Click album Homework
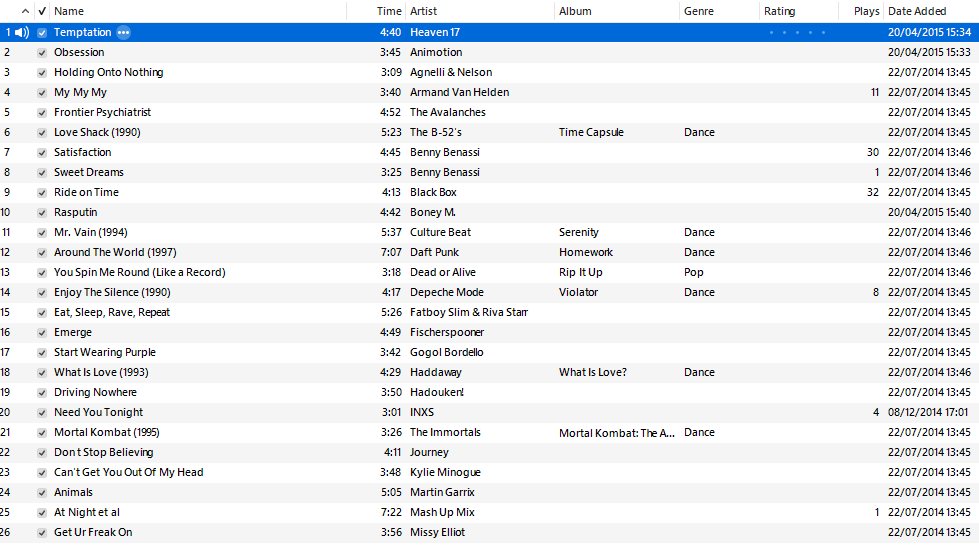The image size is (979, 545). pyautogui.click(x=586, y=252)
